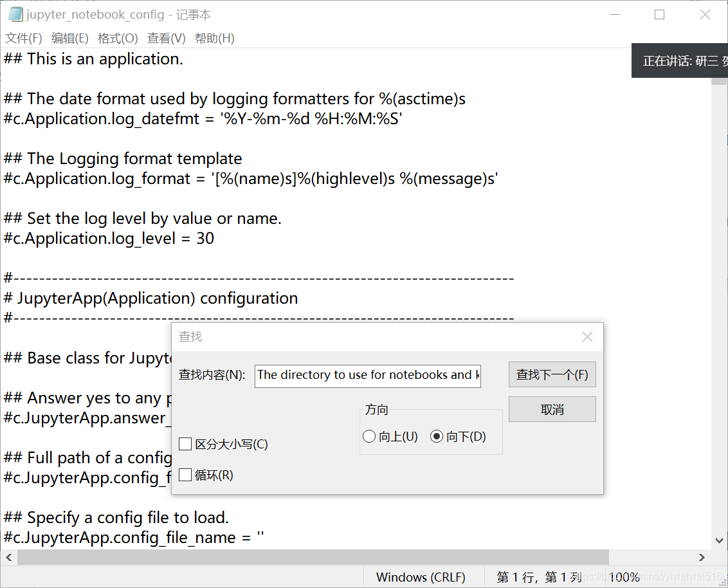The width and height of the screenshot is (728, 588).
Task: Open the 格式(O) menu
Action: point(118,38)
